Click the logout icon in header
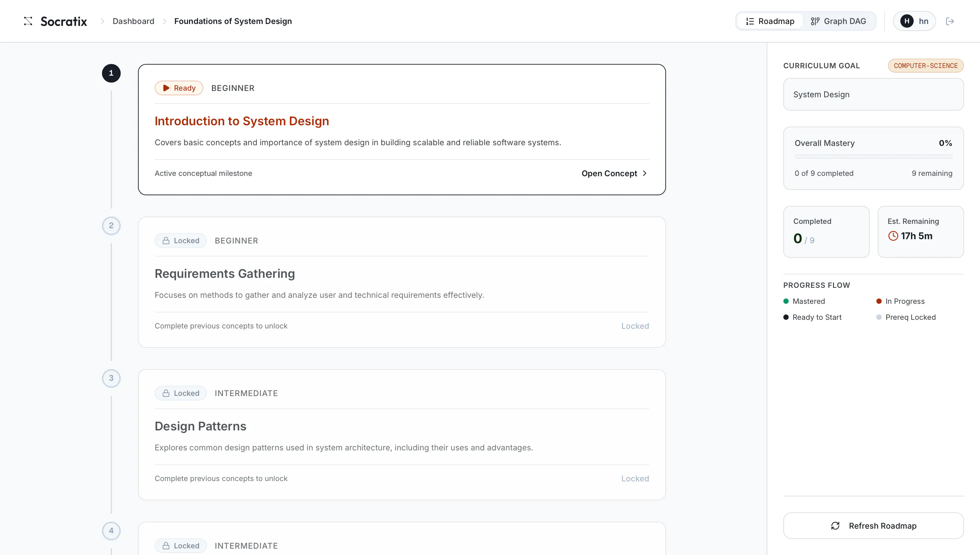The height and width of the screenshot is (555, 980). pos(950,21)
